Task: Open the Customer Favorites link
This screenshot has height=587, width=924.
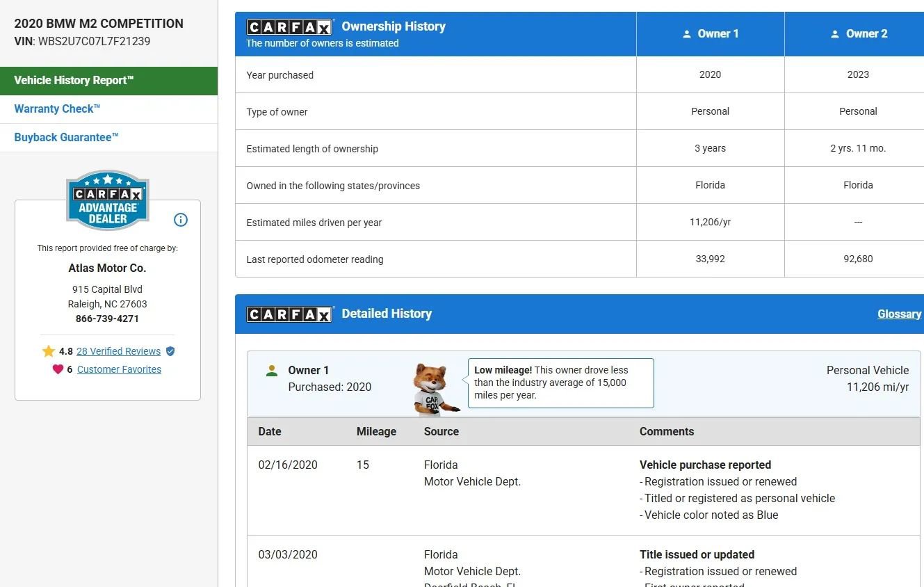Action: 119,369
